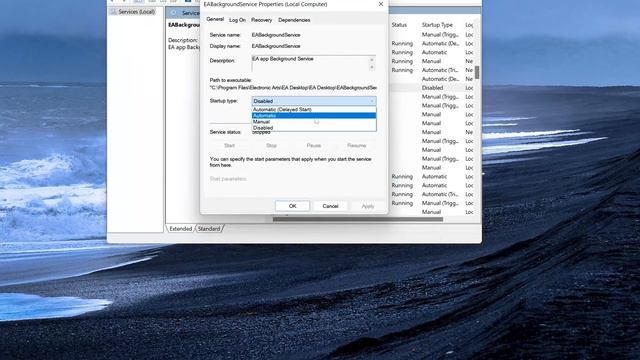This screenshot has height=360, width=640.
Task: Click the Service name value EABackgroundService
Action: click(x=276, y=35)
